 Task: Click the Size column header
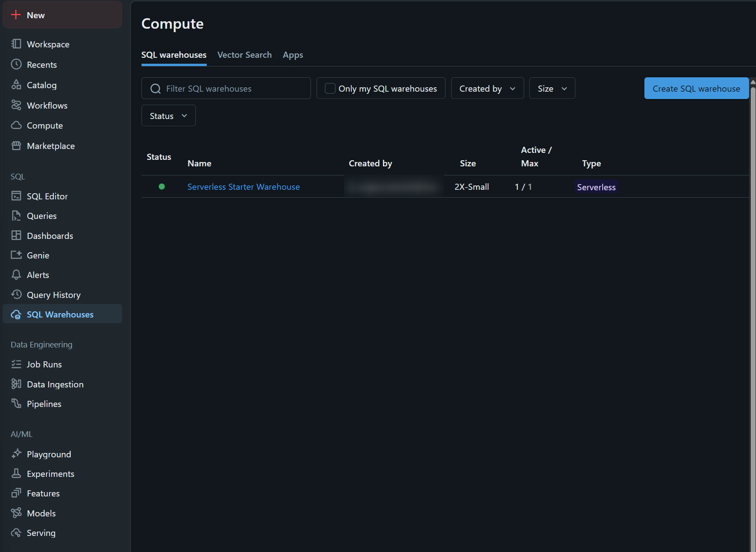click(x=468, y=163)
